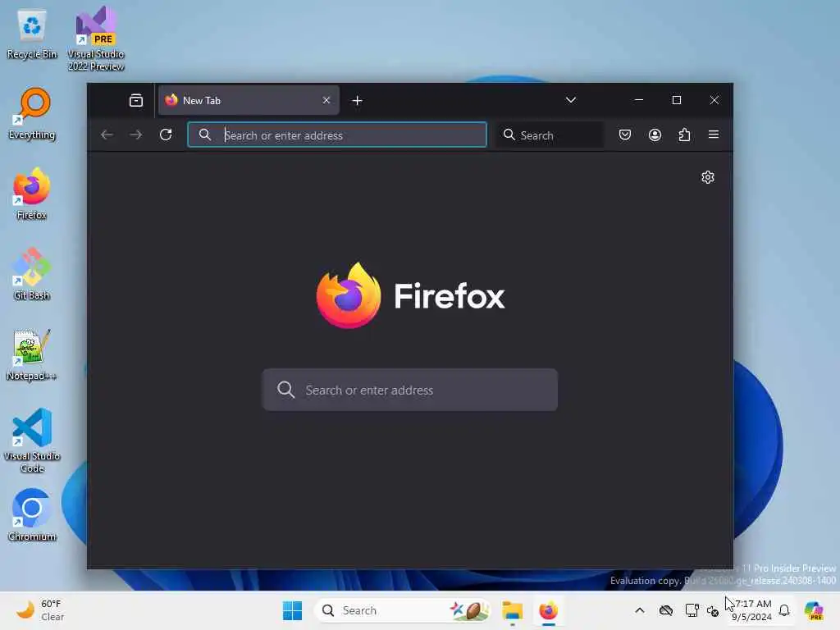Open the Firefox application hamburger menu
The image size is (840, 630).
(x=714, y=135)
